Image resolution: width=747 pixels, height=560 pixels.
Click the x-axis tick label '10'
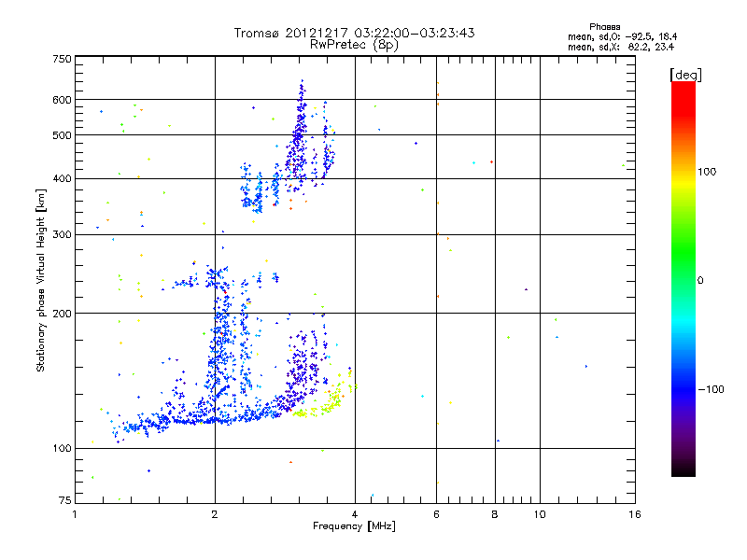pos(540,514)
